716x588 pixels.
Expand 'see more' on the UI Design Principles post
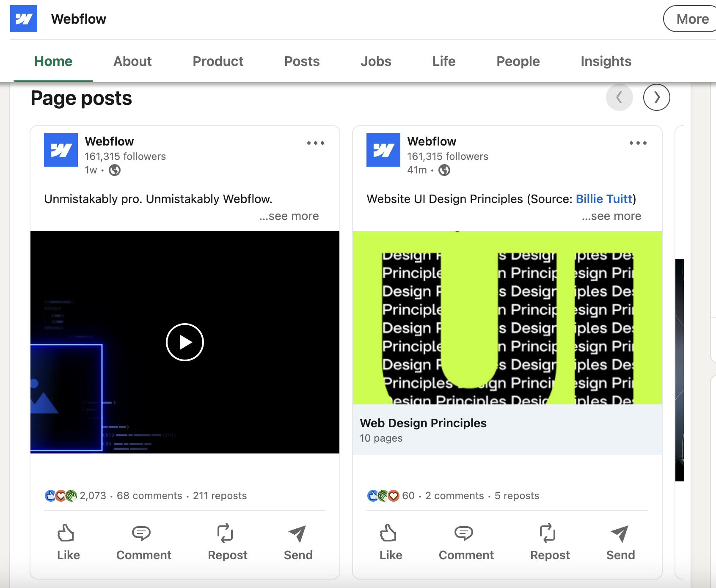pos(611,216)
